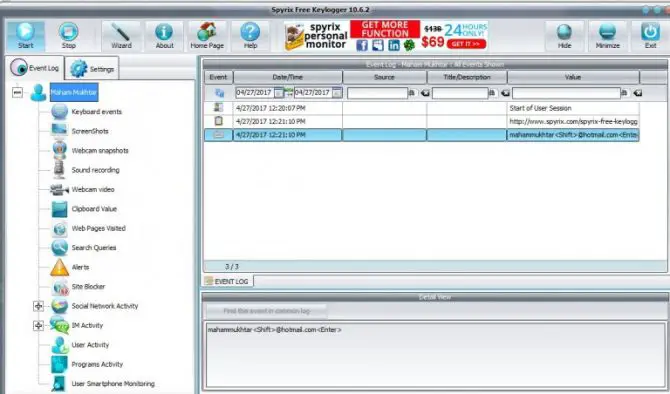Click the LinkedIn icon in banner
This screenshot has height=394, width=670.
click(394, 45)
